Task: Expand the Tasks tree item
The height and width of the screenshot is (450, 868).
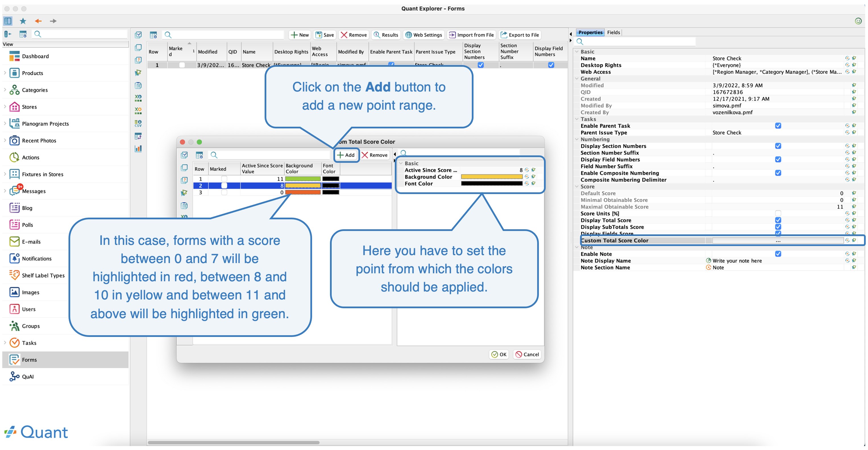Action: click(x=5, y=343)
